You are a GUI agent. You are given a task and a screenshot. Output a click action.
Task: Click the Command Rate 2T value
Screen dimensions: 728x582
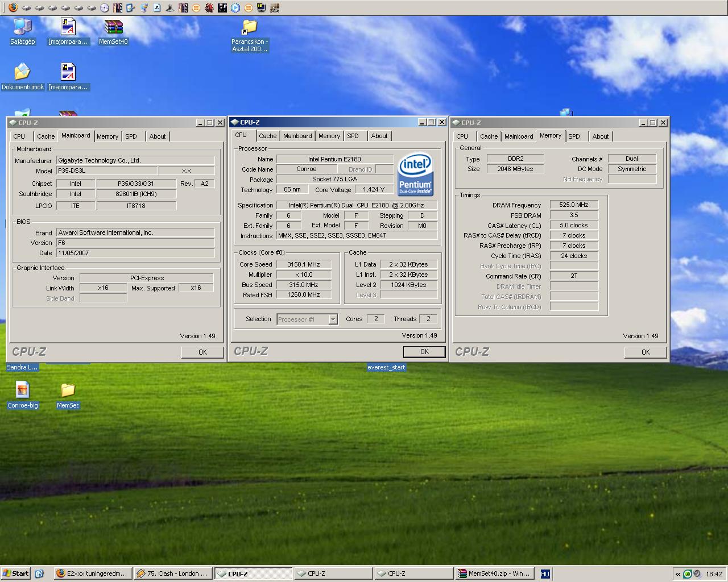point(574,276)
